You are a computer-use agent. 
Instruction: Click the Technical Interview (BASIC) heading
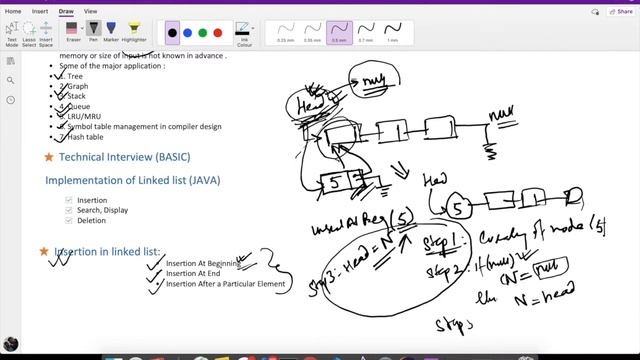coord(124,157)
